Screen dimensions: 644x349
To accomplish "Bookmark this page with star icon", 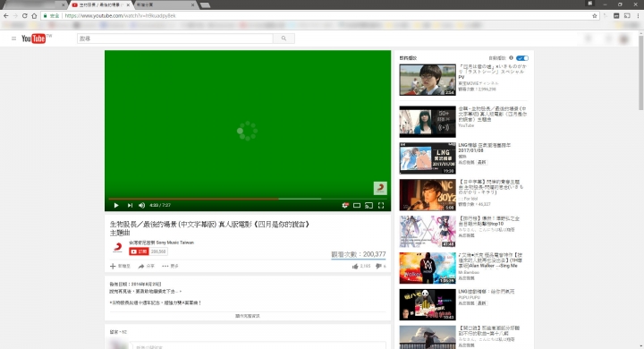I will coord(594,15).
